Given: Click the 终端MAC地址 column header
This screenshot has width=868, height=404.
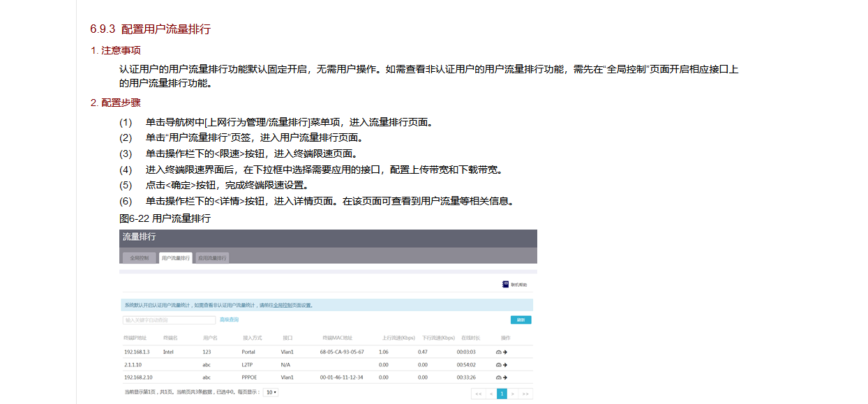Looking at the screenshot, I should [x=337, y=338].
